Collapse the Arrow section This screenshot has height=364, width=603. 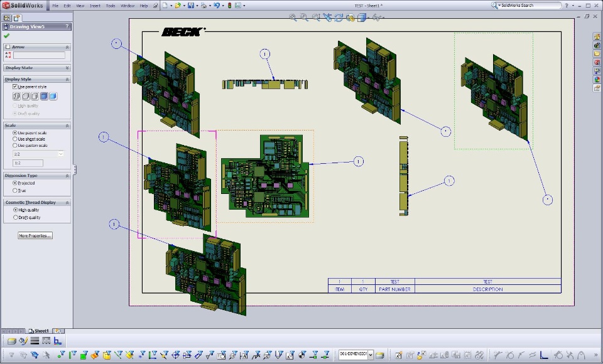click(67, 47)
